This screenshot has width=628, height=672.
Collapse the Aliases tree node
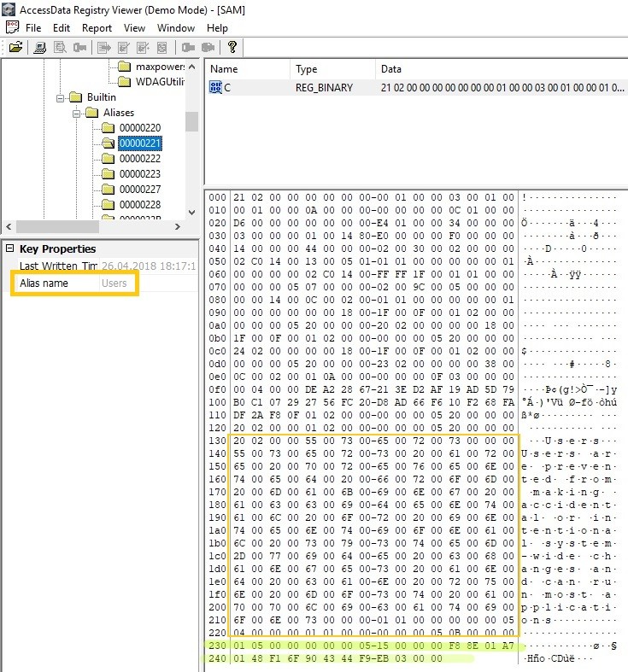76,114
